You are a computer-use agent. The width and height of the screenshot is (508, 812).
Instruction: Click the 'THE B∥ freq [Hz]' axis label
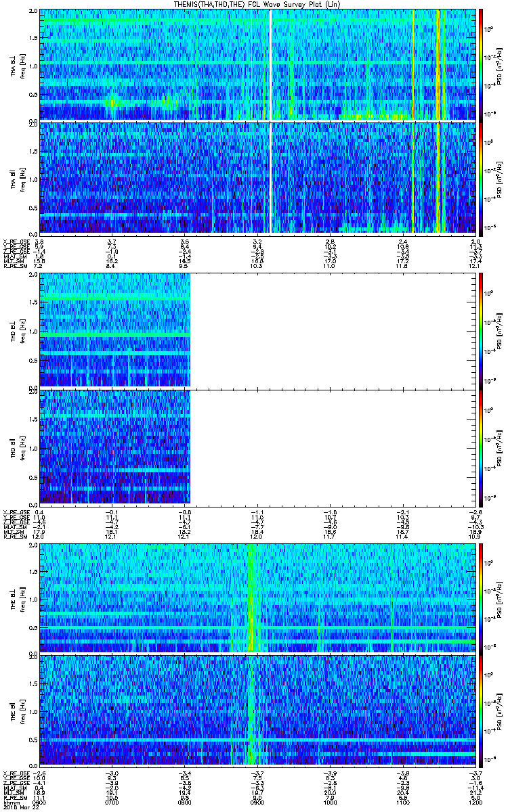click(18, 710)
